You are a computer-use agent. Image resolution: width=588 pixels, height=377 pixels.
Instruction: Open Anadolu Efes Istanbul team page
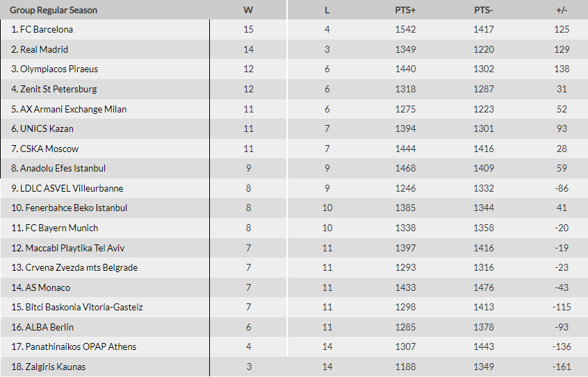63,168
